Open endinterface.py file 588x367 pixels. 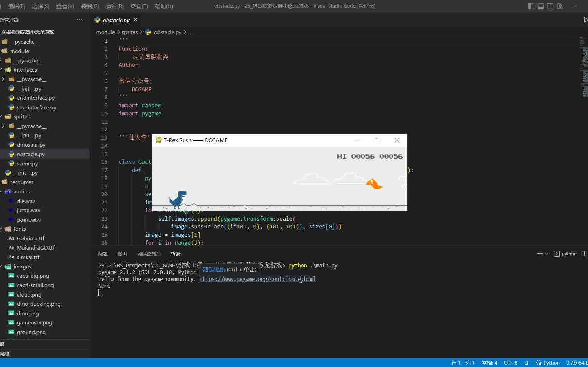pyautogui.click(x=36, y=98)
